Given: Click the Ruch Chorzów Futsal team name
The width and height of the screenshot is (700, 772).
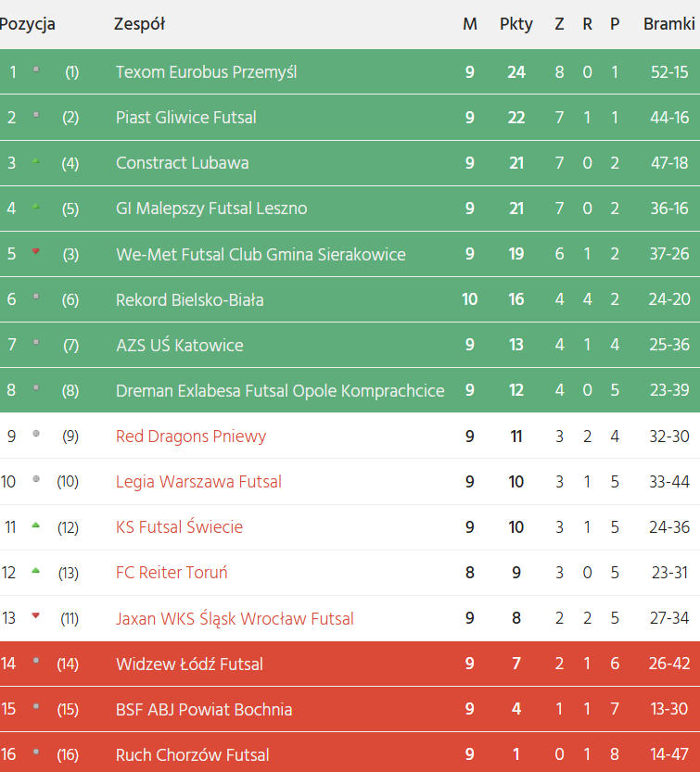Looking at the screenshot, I should (192, 755).
